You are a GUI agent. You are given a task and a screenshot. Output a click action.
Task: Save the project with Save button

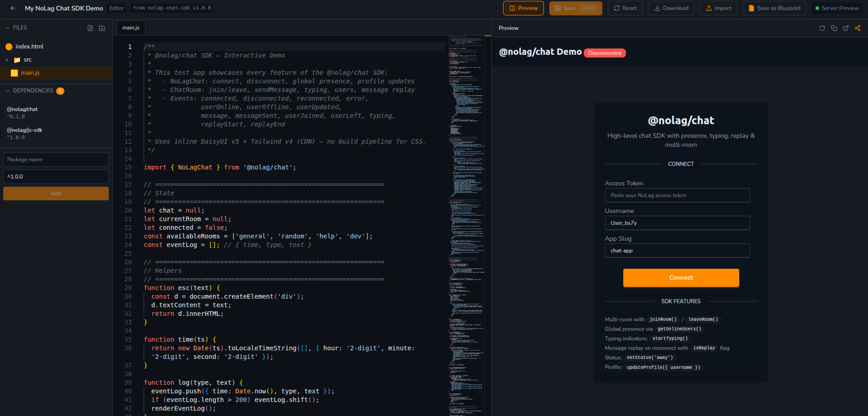pyautogui.click(x=576, y=8)
